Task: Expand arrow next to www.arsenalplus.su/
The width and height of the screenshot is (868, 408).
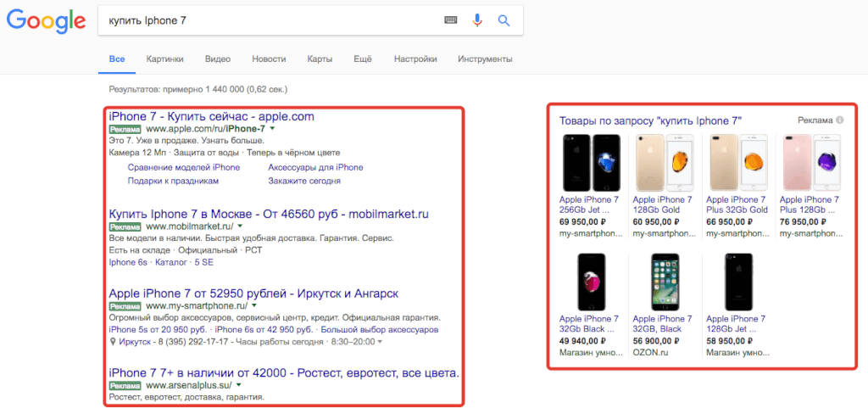Action: [238, 384]
